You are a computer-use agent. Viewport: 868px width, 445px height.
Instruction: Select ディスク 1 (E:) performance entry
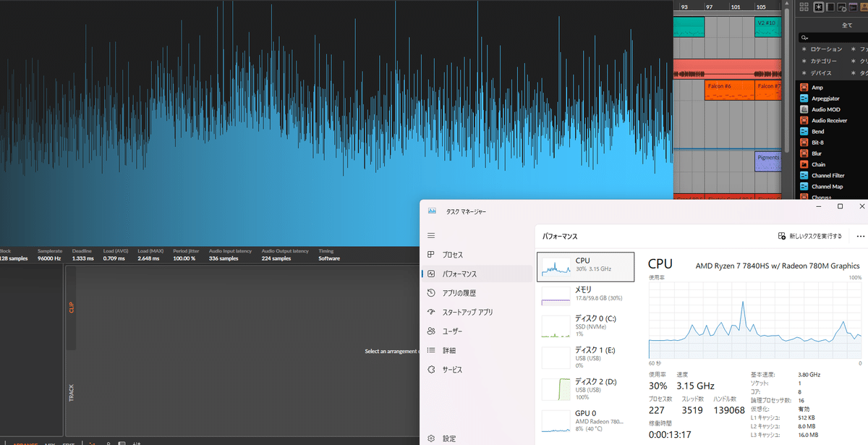(585, 357)
